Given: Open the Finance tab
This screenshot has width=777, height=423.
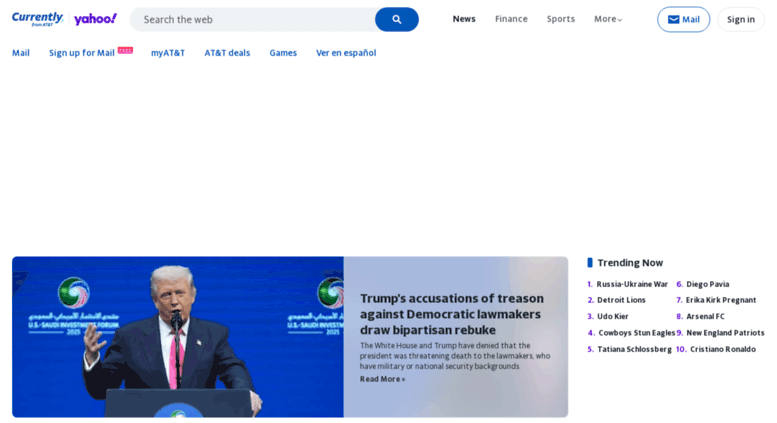Looking at the screenshot, I should (x=511, y=19).
